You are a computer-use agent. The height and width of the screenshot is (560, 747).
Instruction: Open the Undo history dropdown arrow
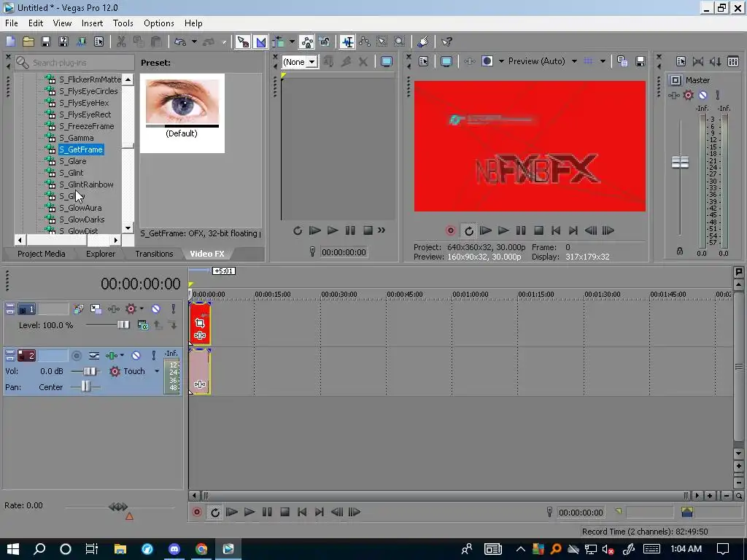click(194, 42)
